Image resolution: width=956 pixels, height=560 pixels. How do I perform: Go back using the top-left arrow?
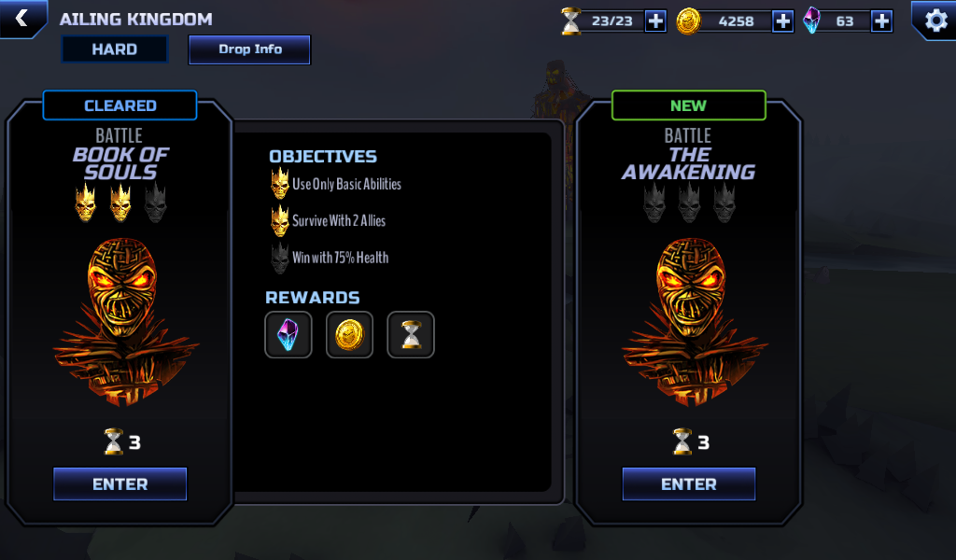(22, 19)
